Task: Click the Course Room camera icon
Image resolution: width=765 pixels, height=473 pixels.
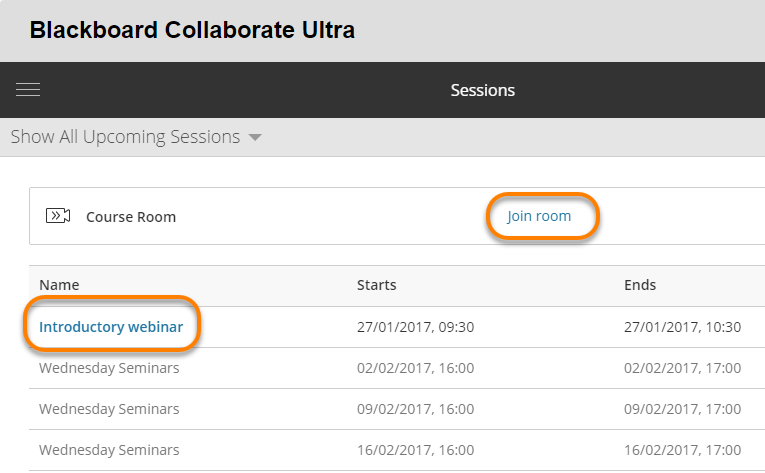Action: (x=58, y=216)
